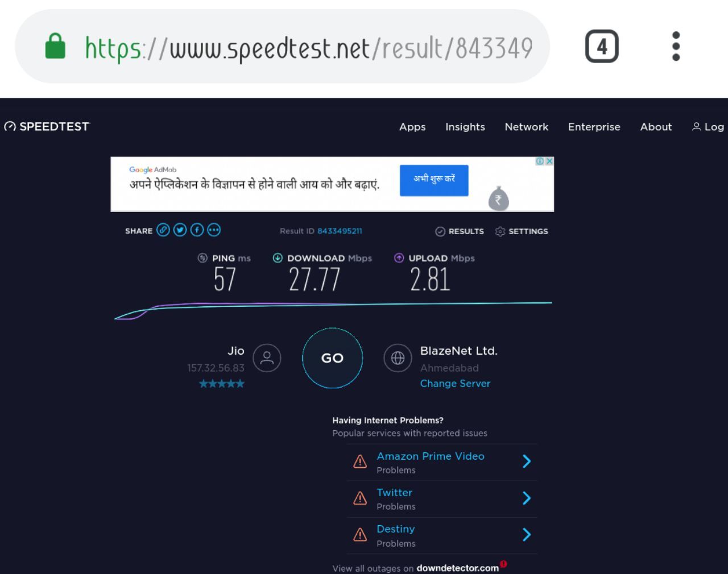Open the browser three-dot overflow menu

[676, 46]
